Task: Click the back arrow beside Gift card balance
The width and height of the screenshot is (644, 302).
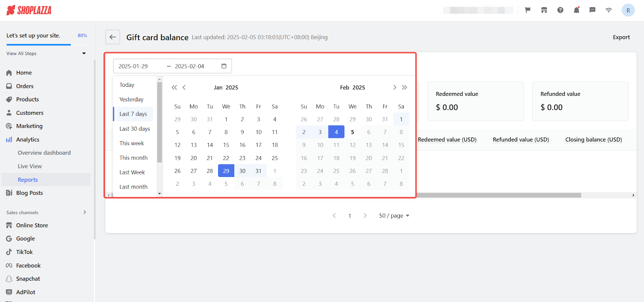Action: [113, 37]
